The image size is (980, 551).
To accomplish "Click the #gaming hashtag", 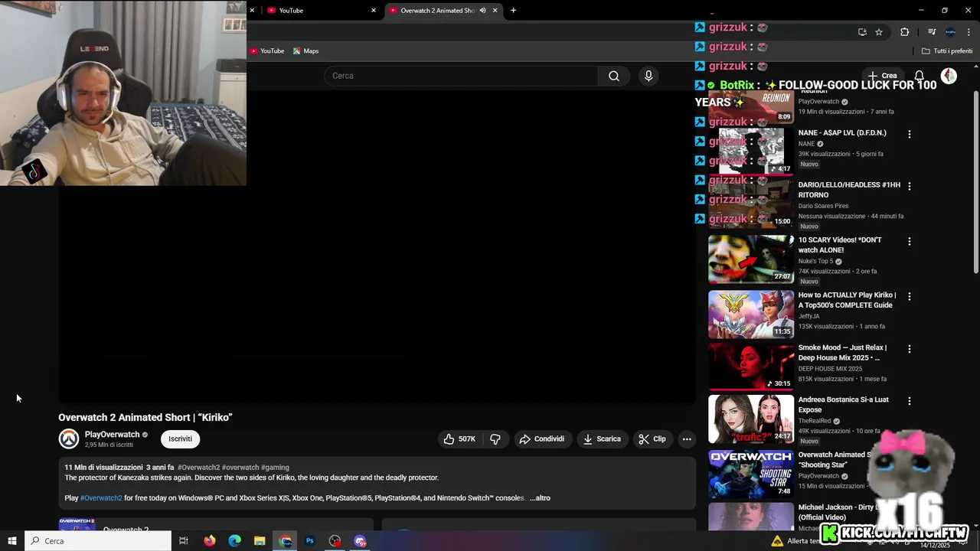I will coord(276,468).
